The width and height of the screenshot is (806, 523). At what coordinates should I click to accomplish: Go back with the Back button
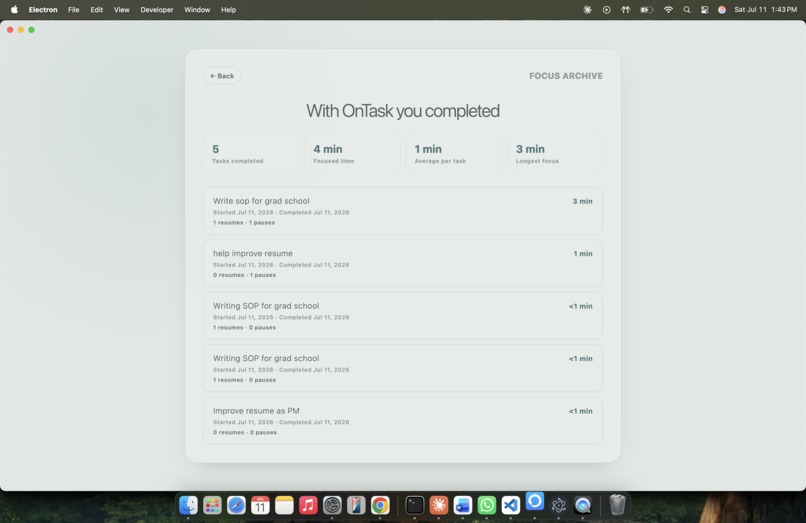pyautogui.click(x=222, y=76)
